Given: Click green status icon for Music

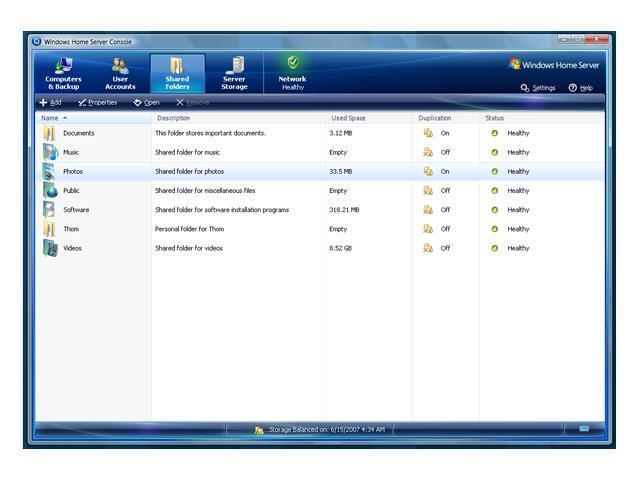Looking at the screenshot, I should [495, 152].
